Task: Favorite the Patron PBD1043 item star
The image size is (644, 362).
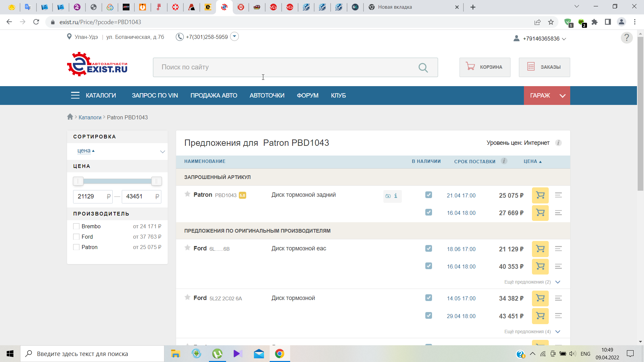Action: pos(187,194)
